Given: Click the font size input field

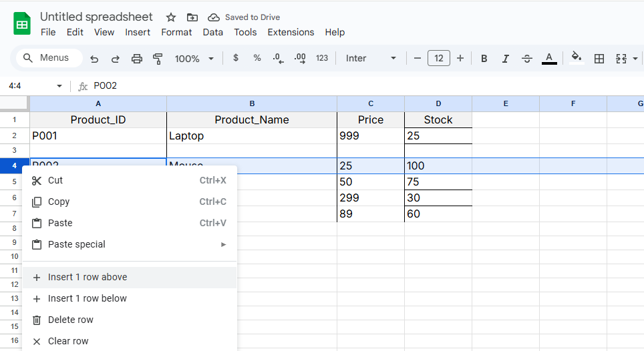Looking at the screenshot, I should point(438,59).
